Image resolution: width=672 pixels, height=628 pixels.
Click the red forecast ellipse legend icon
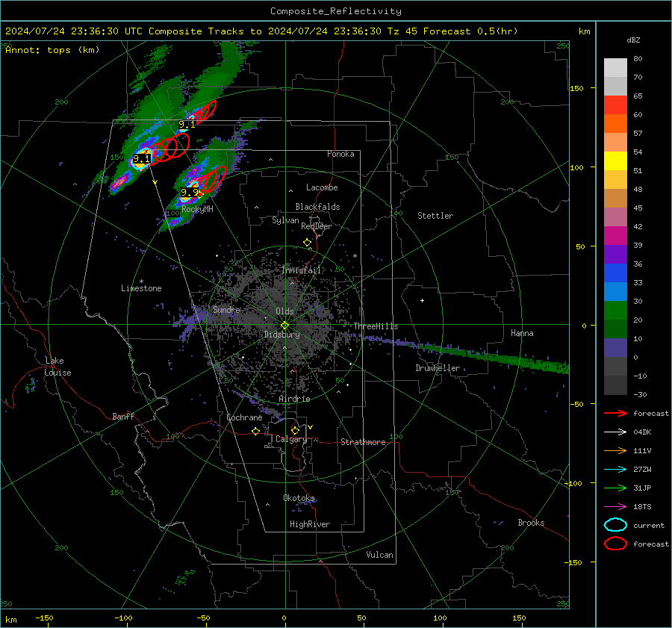point(615,544)
